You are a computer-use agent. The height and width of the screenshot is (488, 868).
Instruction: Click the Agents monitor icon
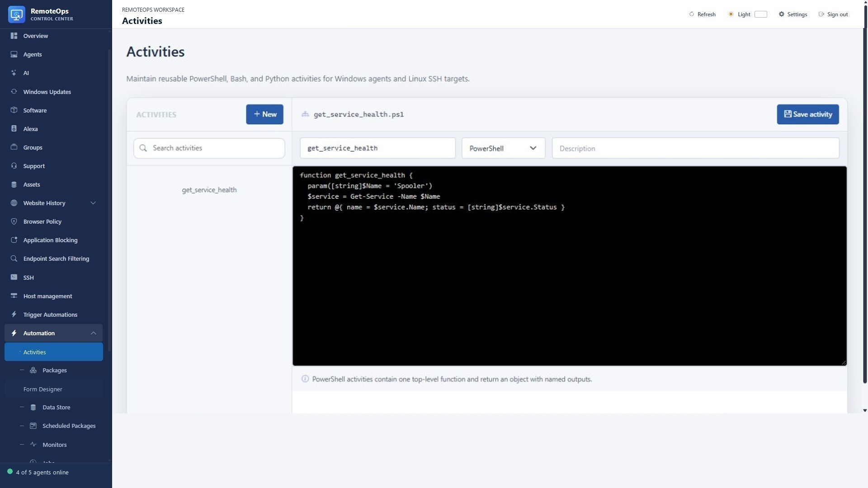click(14, 54)
